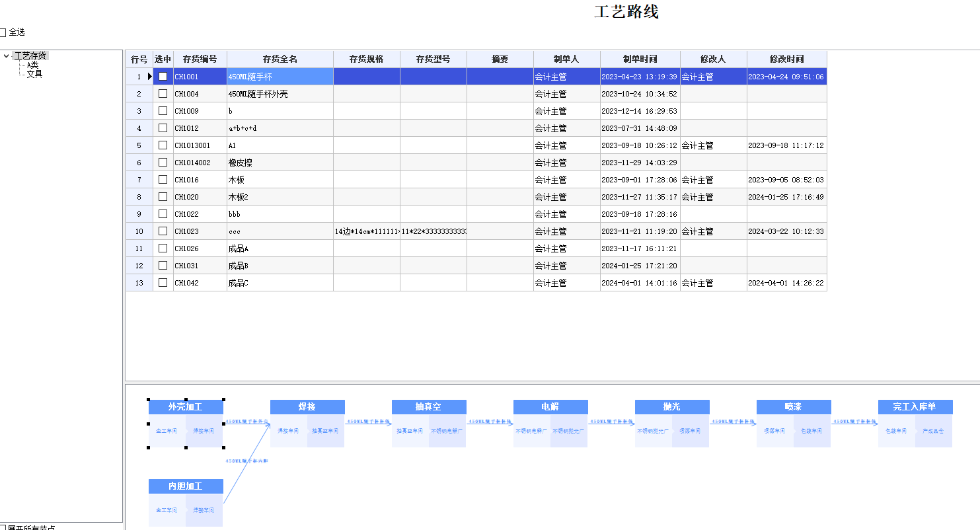Select the A类 tree item
Screen dimensions: 980x530
pyautogui.click(x=32, y=65)
